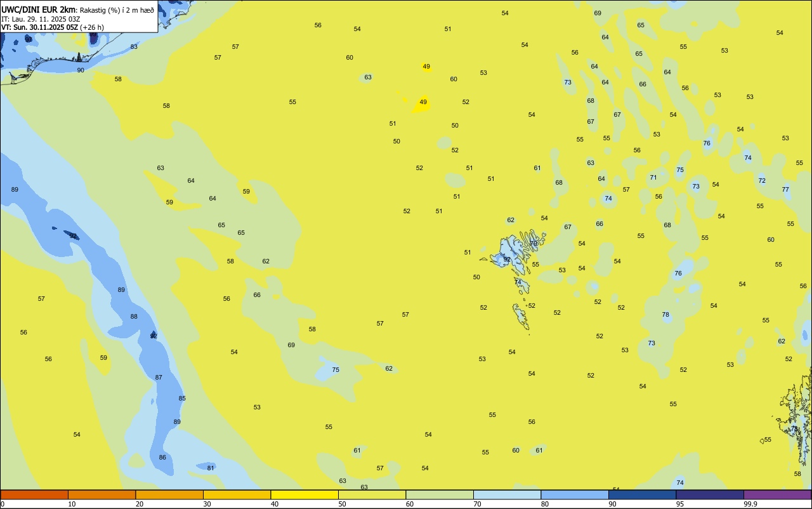Select the humidity value 77 on the map
The height and width of the screenshot is (509, 812).
pos(785,190)
